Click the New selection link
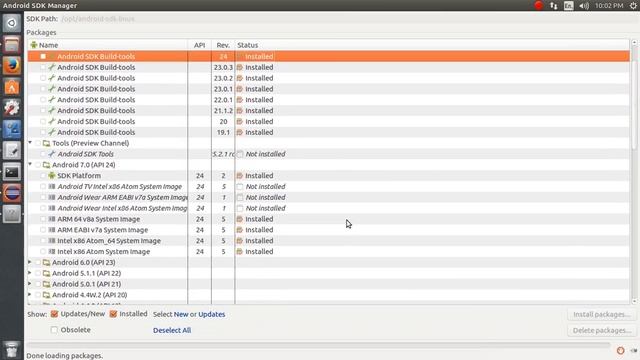Screen dimensions: 640x360 tap(181, 314)
